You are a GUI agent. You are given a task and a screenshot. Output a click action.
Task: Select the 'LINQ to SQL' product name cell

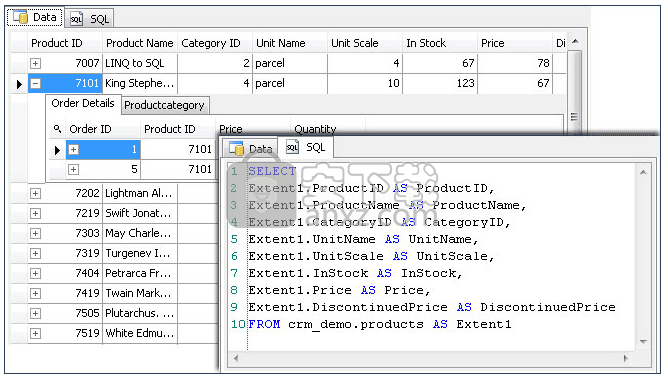[140, 63]
